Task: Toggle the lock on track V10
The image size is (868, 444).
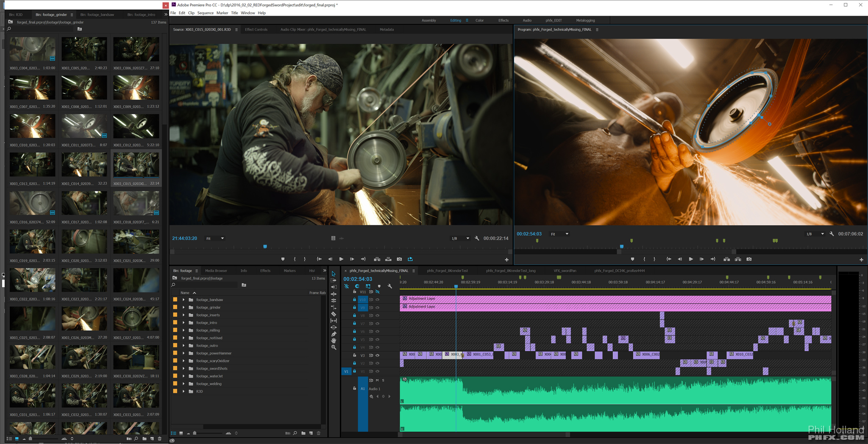Action: coord(354,299)
